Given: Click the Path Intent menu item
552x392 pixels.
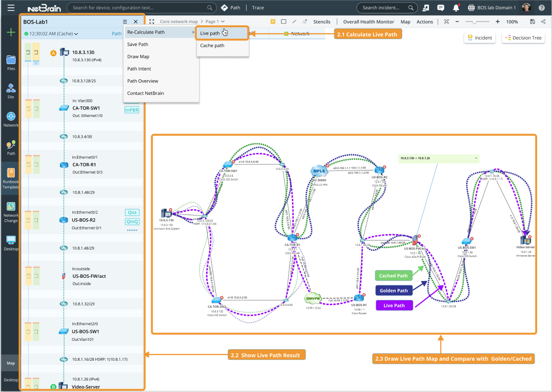Looking at the screenshot, I should pos(138,69).
